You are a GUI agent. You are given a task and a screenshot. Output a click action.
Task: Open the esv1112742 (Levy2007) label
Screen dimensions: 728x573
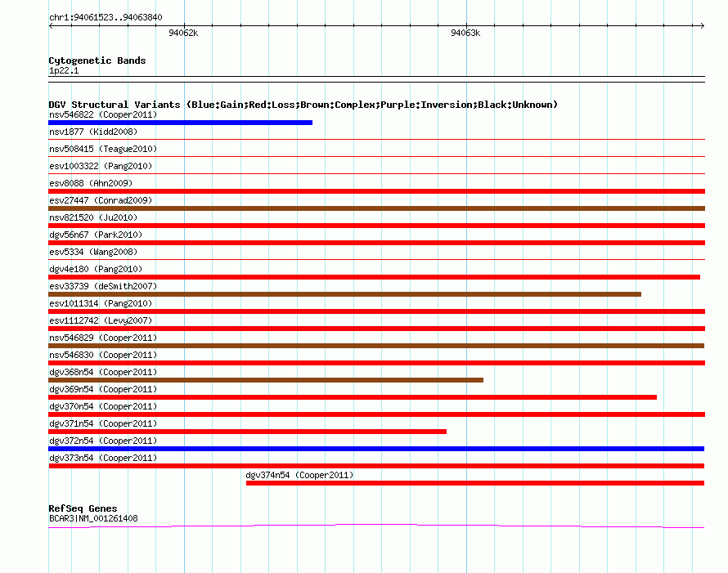[101, 320]
